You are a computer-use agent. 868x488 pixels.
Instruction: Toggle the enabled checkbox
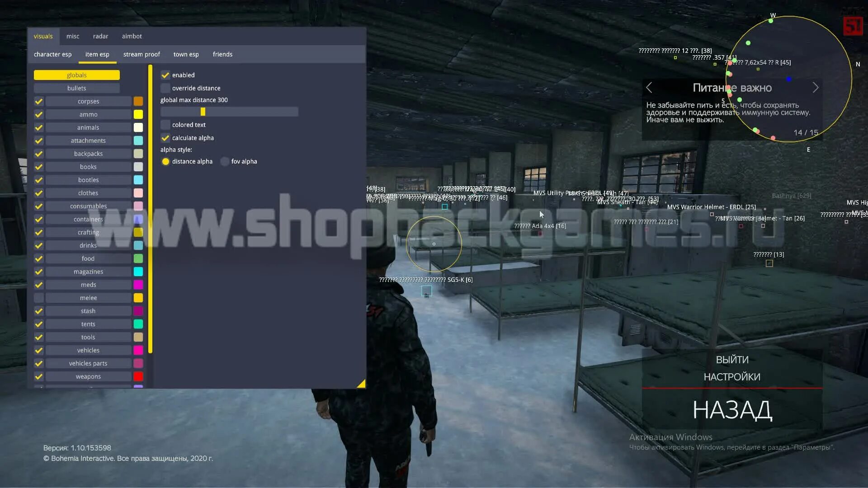pyautogui.click(x=165, y=75)
